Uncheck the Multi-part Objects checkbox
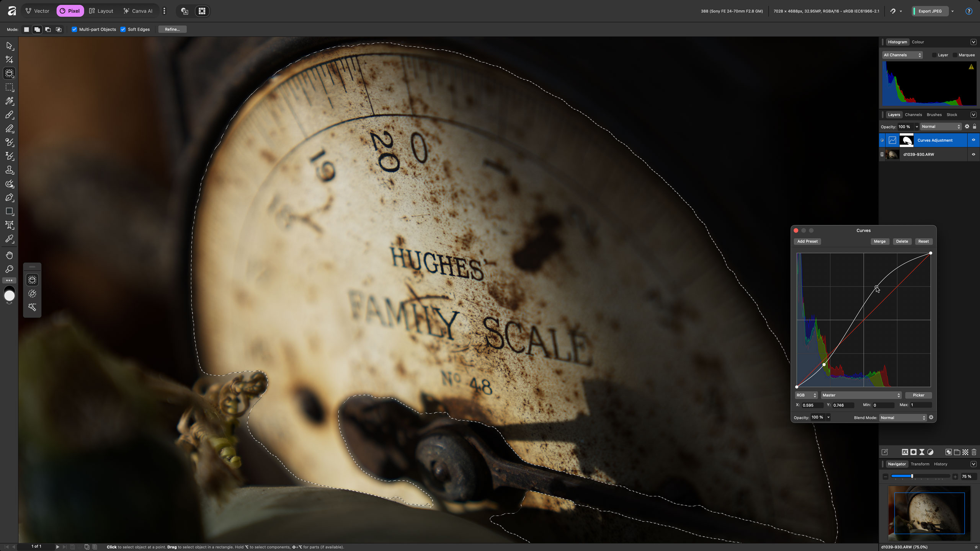This screenshot has width=980, height=551. click(75, 29)
